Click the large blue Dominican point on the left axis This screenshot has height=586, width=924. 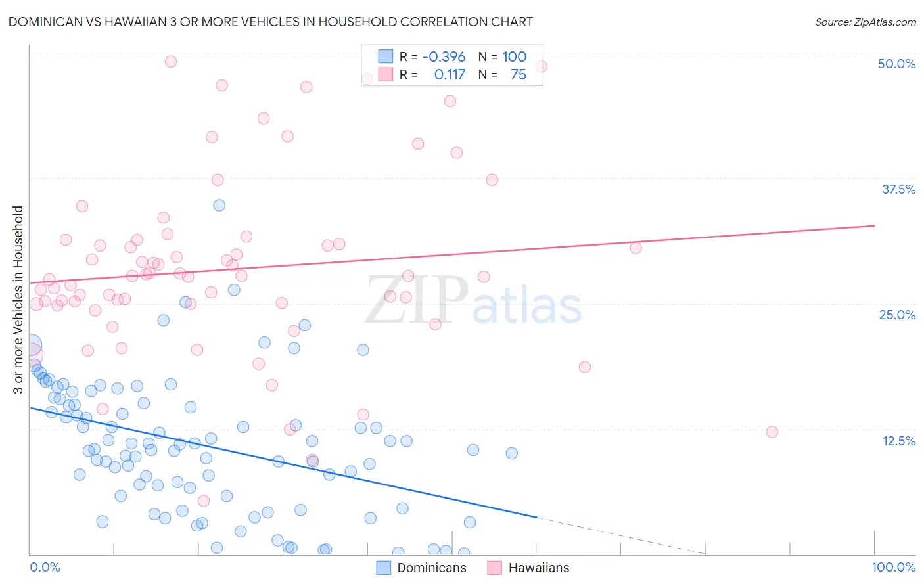click(30, 345)
